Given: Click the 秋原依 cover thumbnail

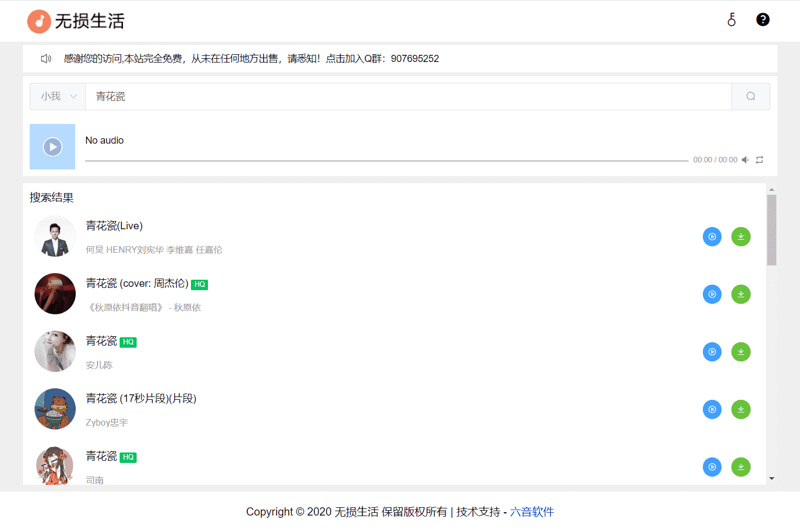Looking at the screenshot, I should pos(55,294).
